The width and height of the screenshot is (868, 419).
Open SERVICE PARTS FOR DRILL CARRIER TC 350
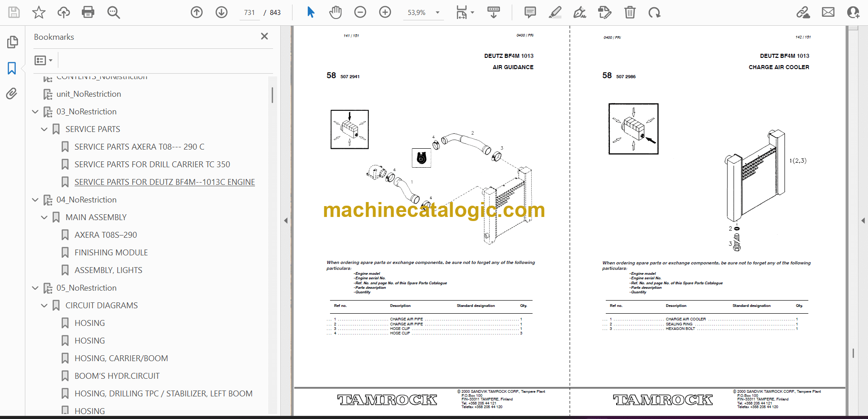152,165
